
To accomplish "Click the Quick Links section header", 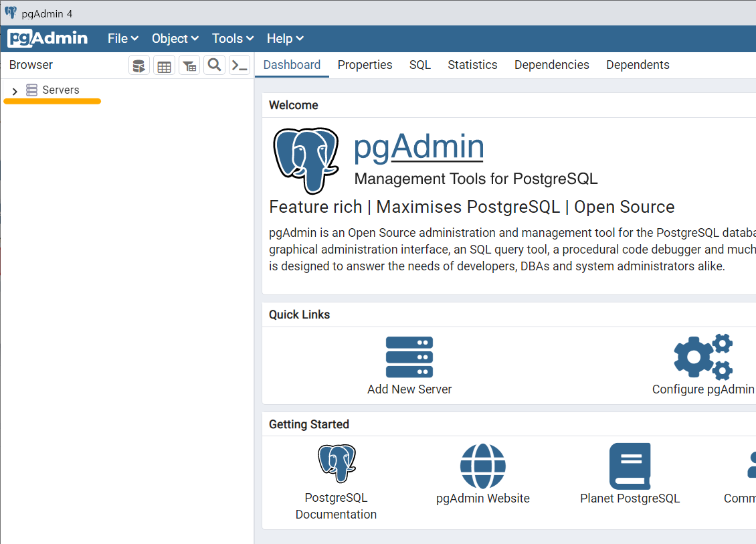I will (x=300, y=314).
